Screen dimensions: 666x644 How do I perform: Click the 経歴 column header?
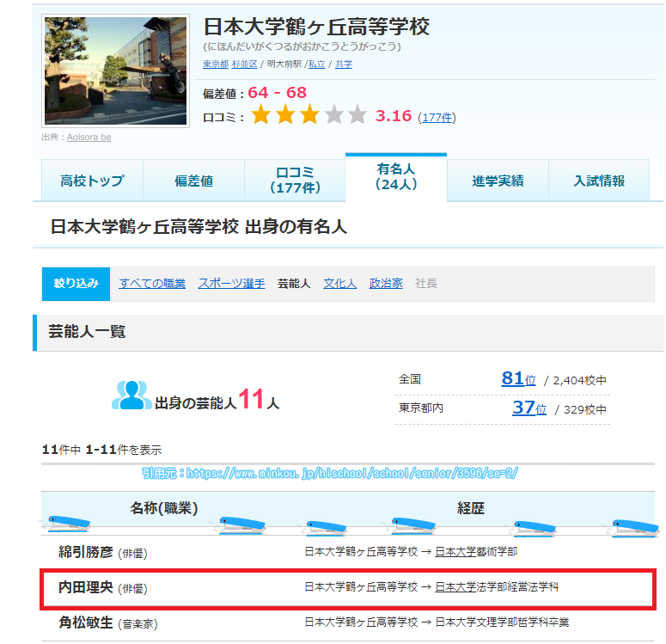[x=471, y=507]
